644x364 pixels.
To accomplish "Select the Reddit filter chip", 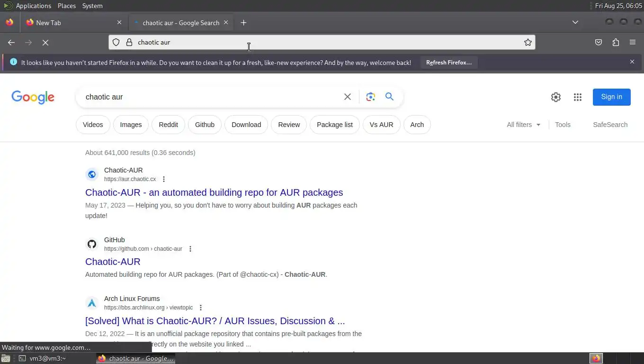I will click(169, 125).
